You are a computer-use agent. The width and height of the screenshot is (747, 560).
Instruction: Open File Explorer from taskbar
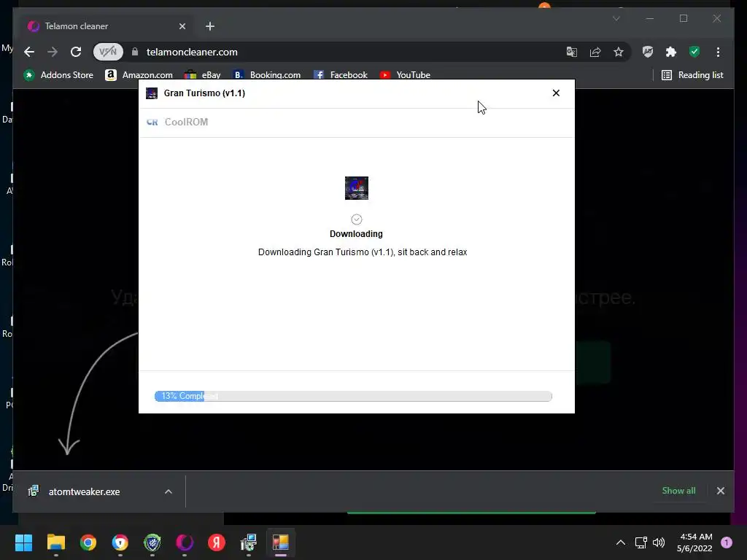click(55, 542)
